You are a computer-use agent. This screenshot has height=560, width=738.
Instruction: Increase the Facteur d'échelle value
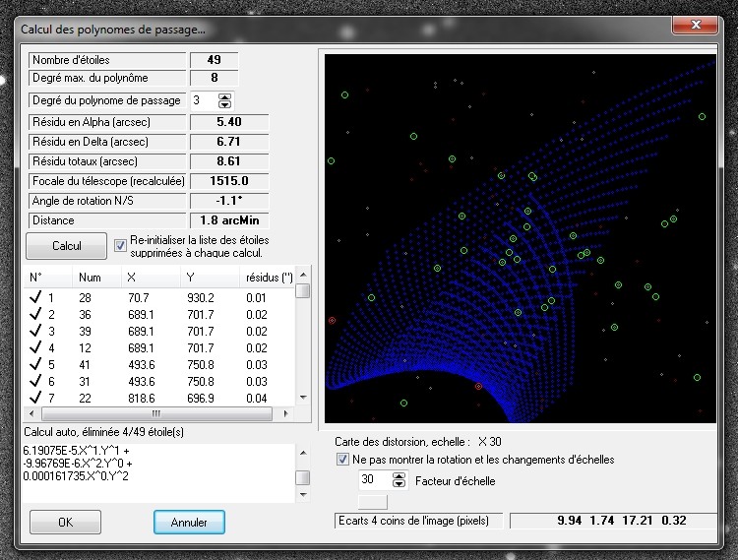399,476
